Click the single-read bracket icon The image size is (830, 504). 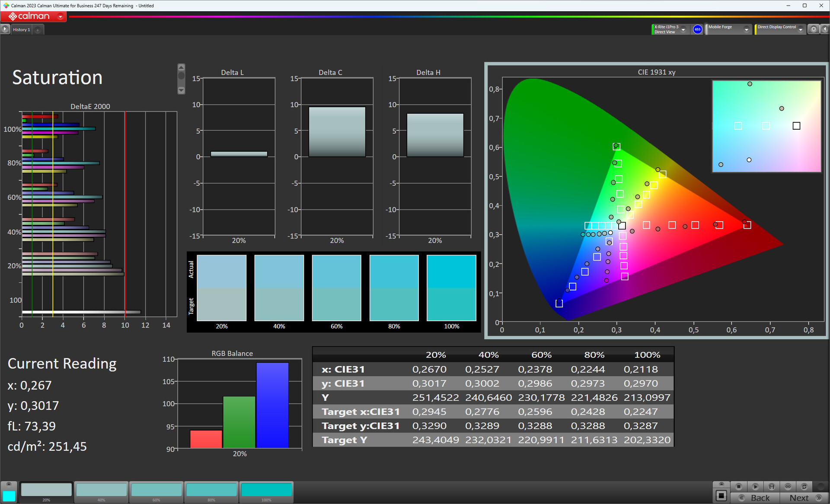pos(772,486)
